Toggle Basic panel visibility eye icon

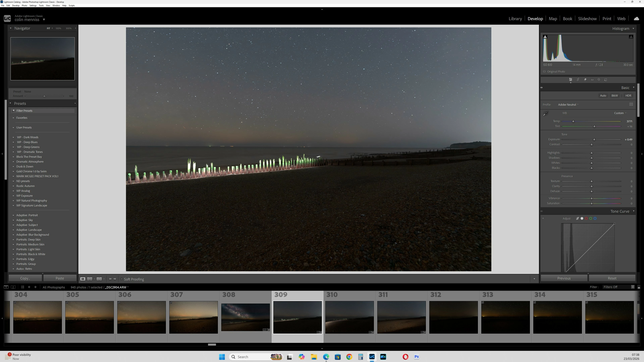[x=542, y=88]
